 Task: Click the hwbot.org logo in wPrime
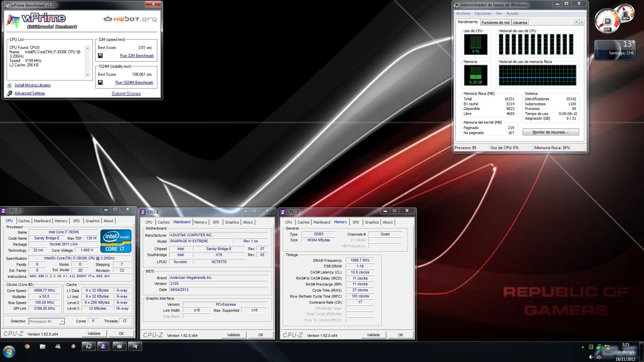[130, 19]
